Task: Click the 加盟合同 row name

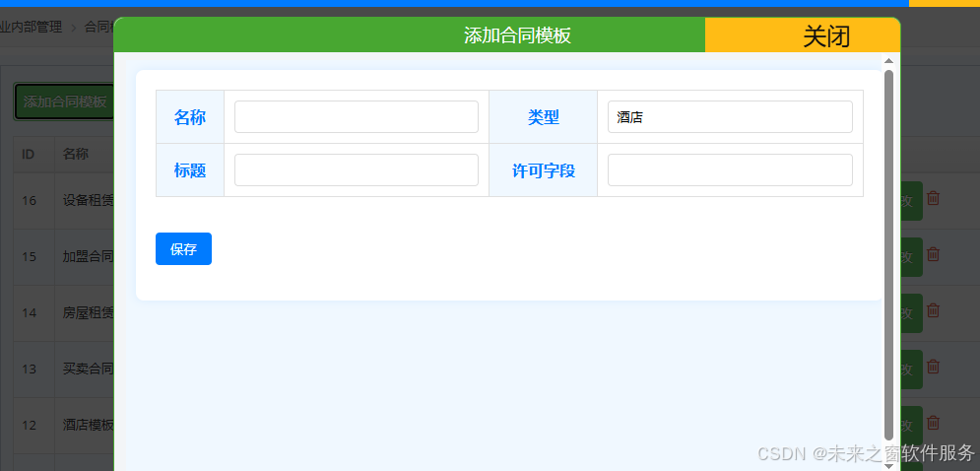Action: click(x=88, y=256)
